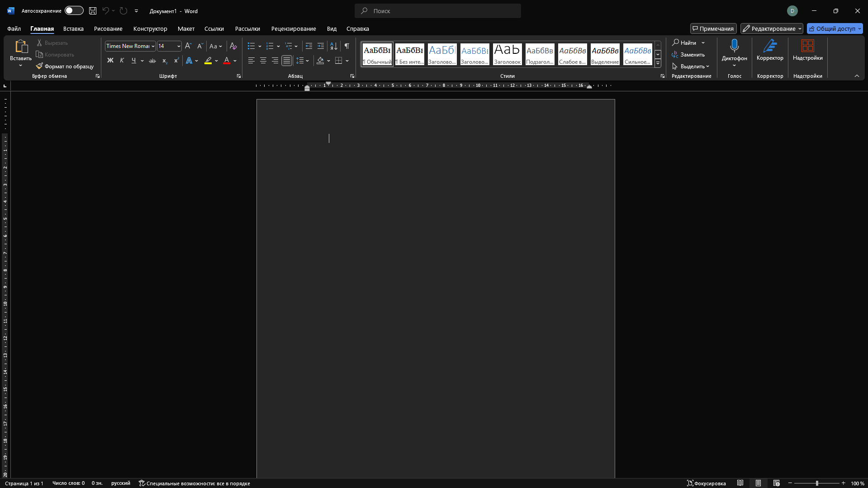Decrease font size with the smaller A icon
Screen dimensions: 868x488
point(200,46)
